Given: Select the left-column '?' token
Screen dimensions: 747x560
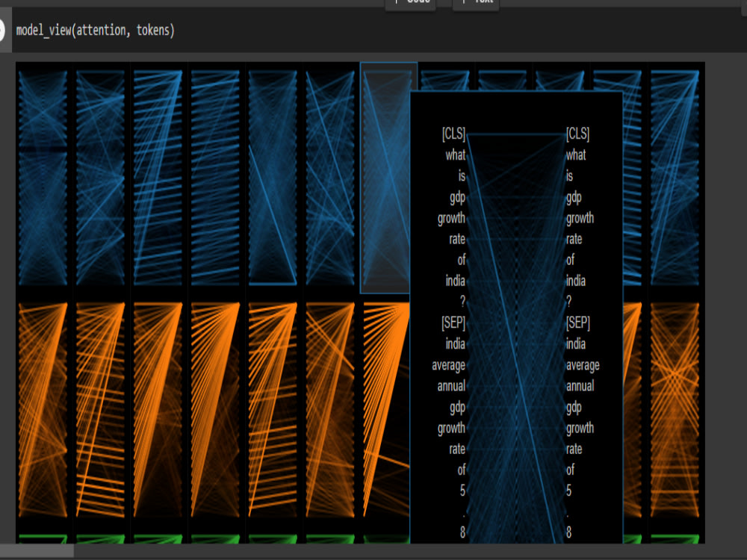Looking at the screenshot, I should click(x=462, y=302).
